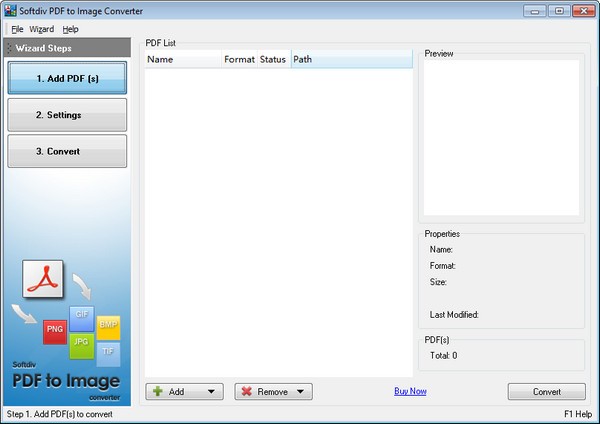600x424 pixels.
Task: Open the Wizard menu
Action: 42,29
